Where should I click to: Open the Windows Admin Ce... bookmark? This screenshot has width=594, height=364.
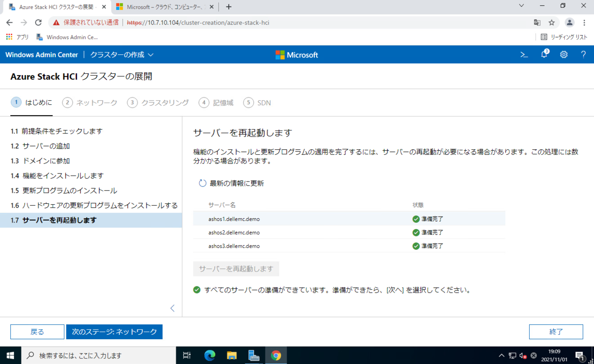(67, 37)
